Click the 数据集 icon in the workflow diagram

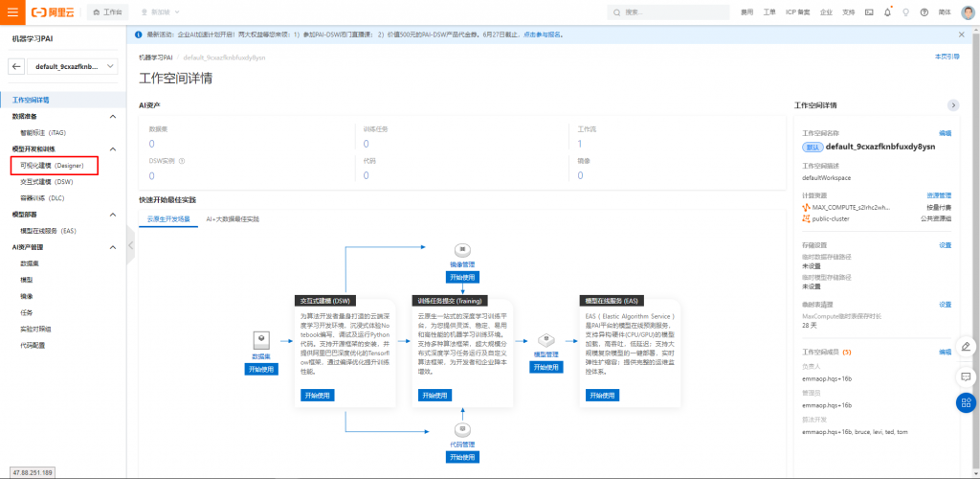pos(260,341)
